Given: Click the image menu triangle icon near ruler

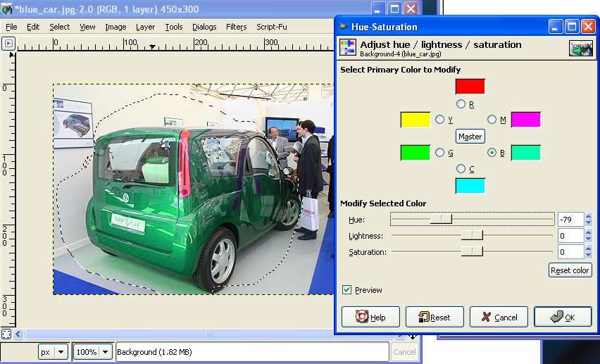Looking at the screenshot, I should pos(8,44).
